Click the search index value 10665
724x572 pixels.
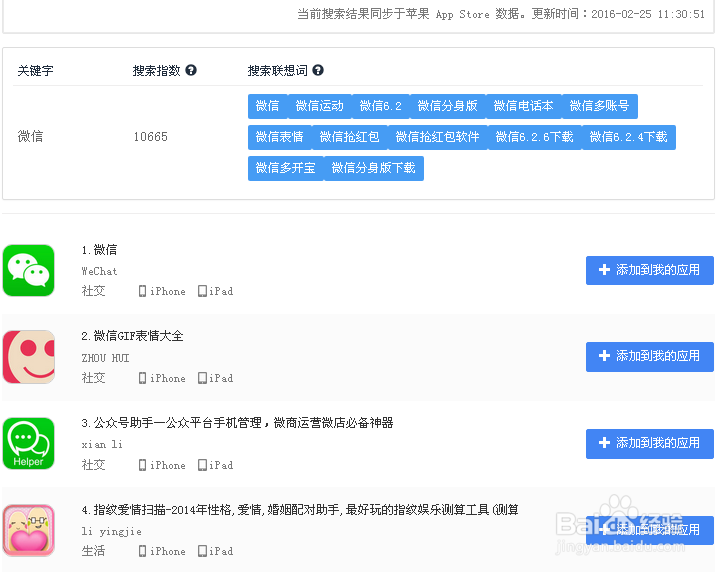coord(151,137)
